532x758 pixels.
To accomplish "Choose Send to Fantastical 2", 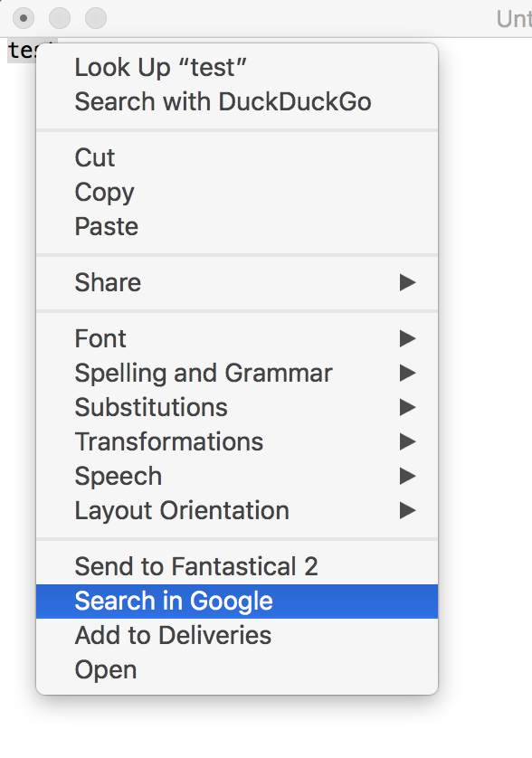I will coord(237,566).
